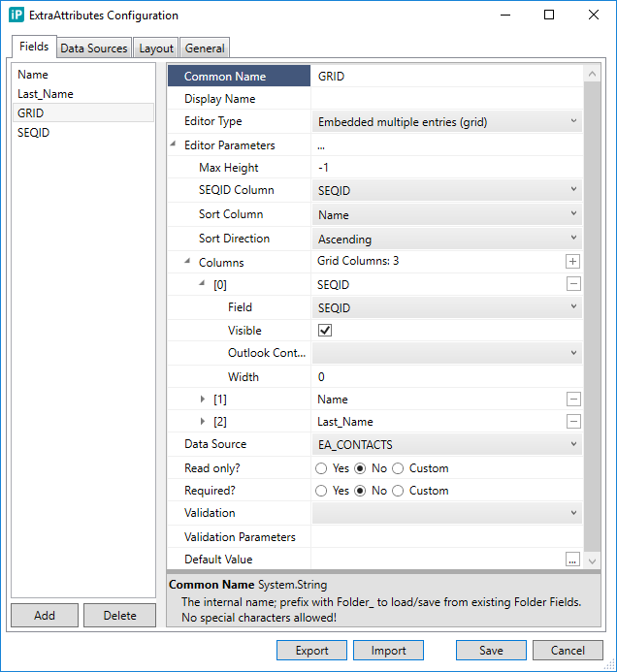Image resolution: width=617 pixels, height=672 pixels.
Task: Collapse the Columns section
Action: click(187, 261)
